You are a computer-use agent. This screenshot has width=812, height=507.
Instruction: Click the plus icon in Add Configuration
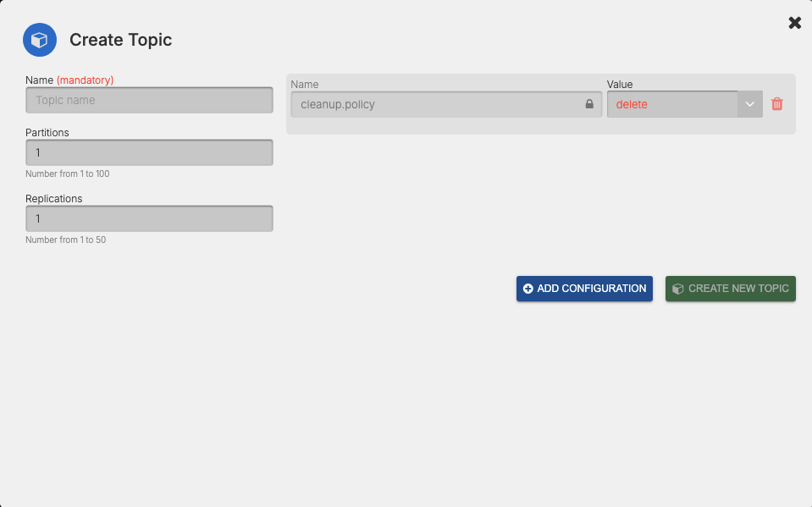527,288
